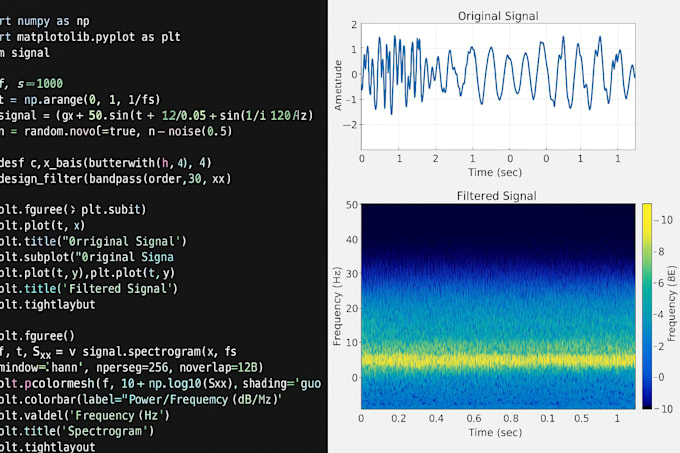Click the empty-parentheses 'fguree()' code line
The width and height of the screenshot is (680, 453).
(x=37, y=336)
